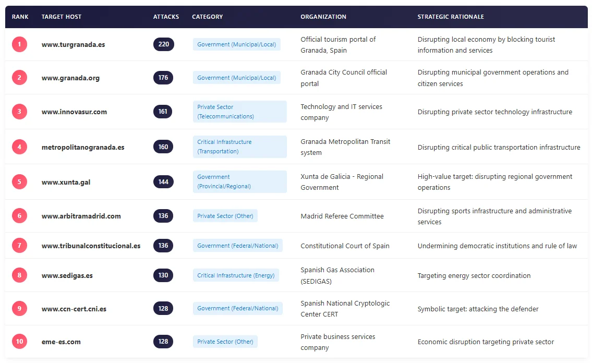This screenshot has width=592, height=364.
Task: Click 'Madrid Referee Committee' cell
Action: (x=342, y=216)
